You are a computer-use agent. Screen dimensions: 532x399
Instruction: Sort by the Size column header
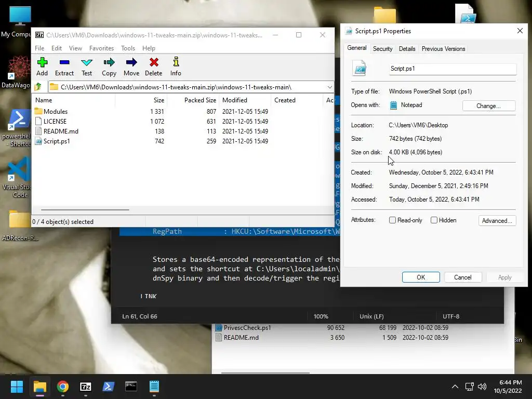tap(141, 100)
